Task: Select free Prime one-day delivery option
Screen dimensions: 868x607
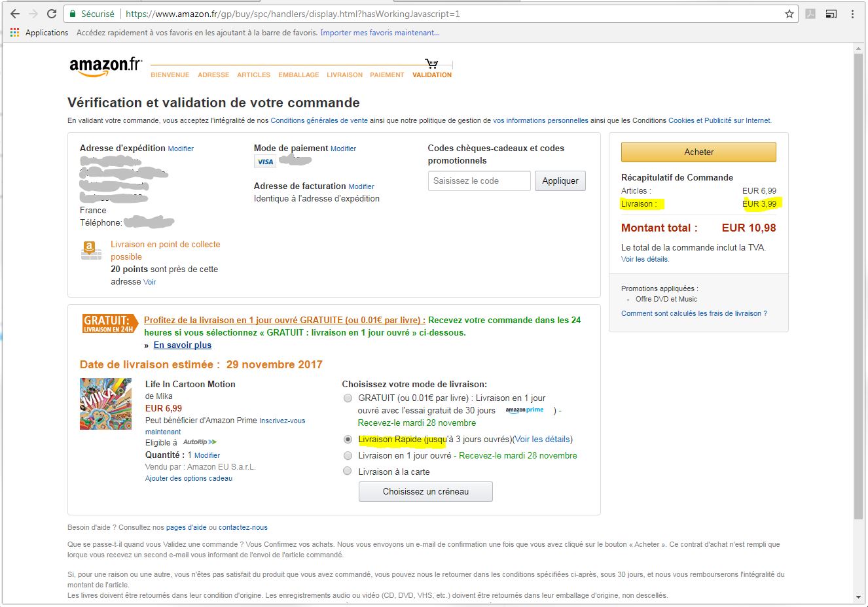Action: point(348,398)
